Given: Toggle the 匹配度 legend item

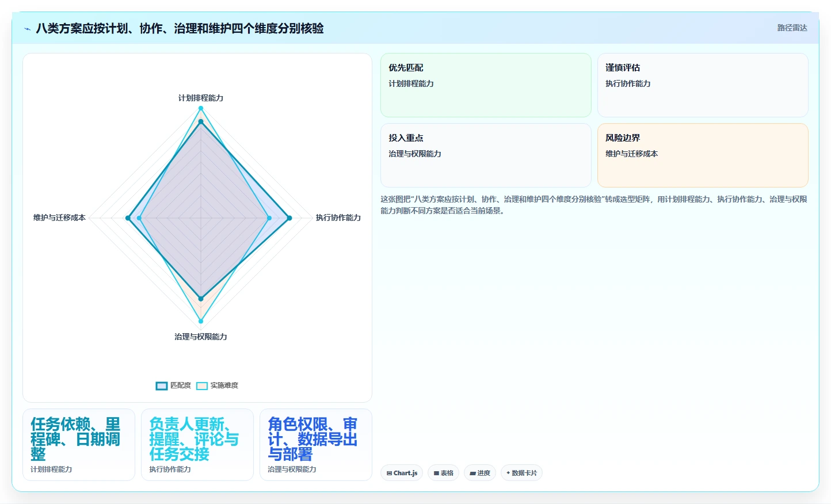Looking at the screenshot, I should [173, 385].
